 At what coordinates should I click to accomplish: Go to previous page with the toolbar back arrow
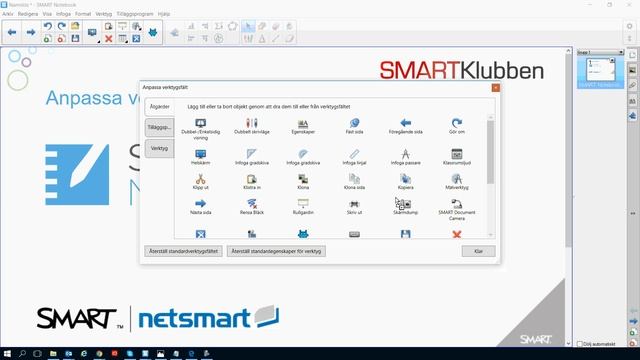tap(12, 32)
